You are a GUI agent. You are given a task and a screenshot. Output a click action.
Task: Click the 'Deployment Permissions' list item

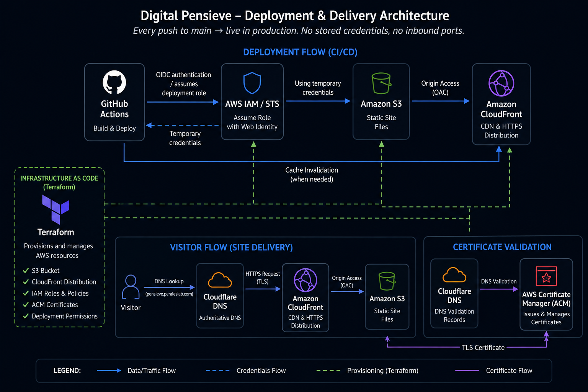[x=65, y=316]
